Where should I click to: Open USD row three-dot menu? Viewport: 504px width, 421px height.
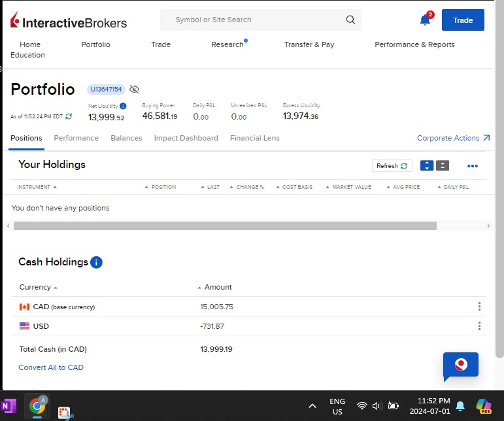point(479,326)
